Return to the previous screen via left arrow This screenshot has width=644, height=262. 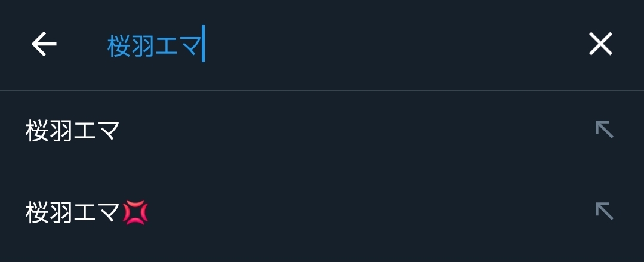44,44
